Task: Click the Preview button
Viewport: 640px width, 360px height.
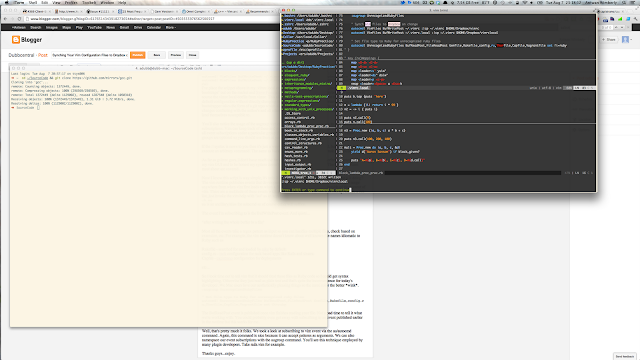Action: (x=176, y=55)
